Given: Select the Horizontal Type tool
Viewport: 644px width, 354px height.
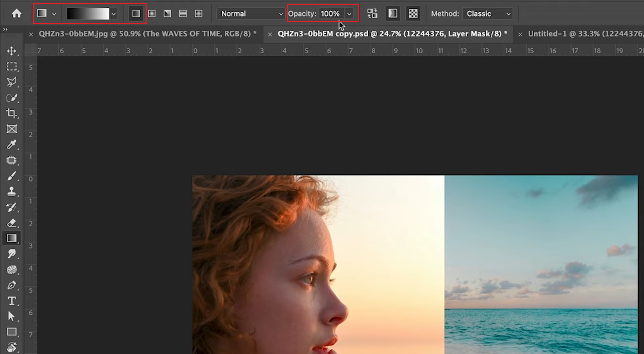Looking at the screenshot, I should [12, 301].
